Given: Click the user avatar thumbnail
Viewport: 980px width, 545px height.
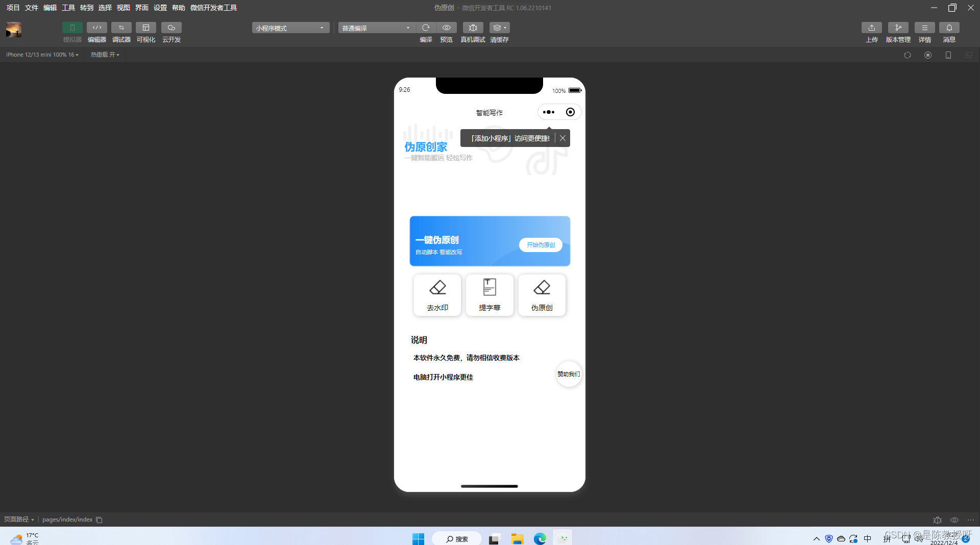Looking at the screenshot, I should [14, 30].
